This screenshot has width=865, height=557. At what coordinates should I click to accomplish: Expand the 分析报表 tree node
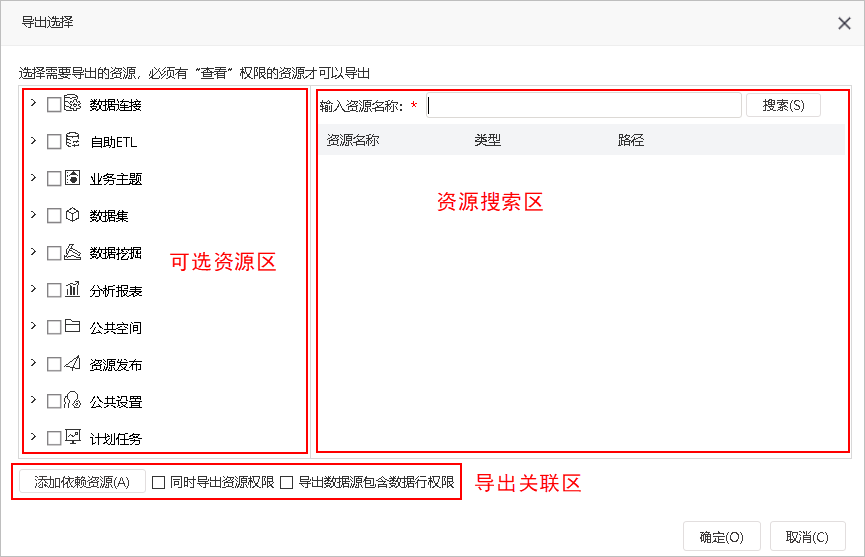click(34, 288)
